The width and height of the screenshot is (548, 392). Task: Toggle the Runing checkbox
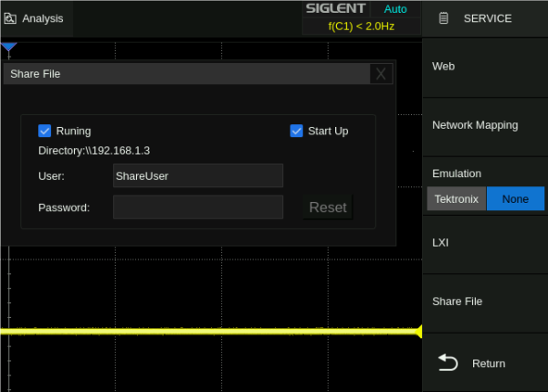coord(45,131)
